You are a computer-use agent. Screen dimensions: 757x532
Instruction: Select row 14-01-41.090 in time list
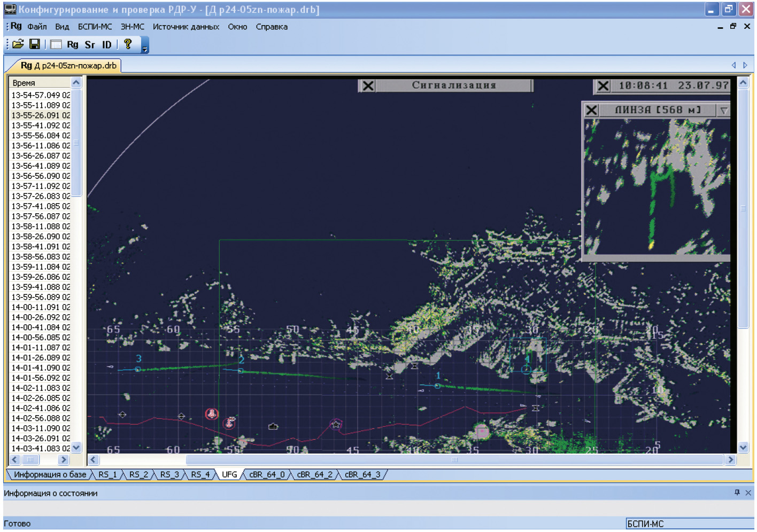click(41, 367)
